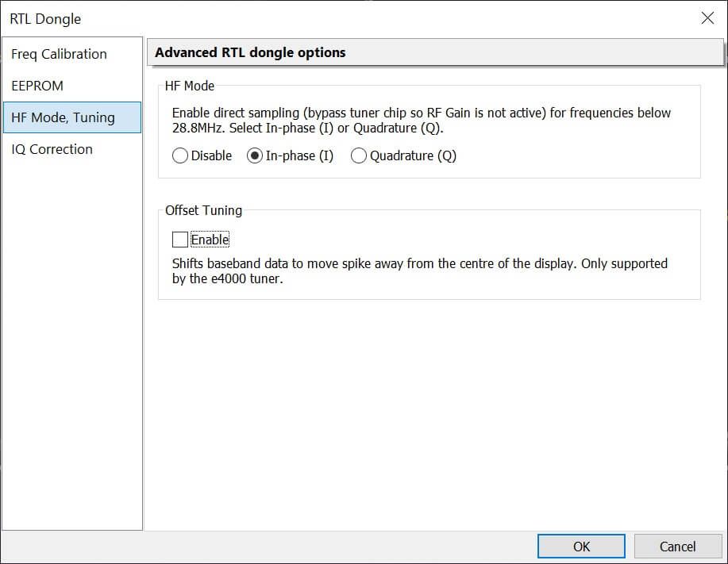Click the Enable label text
The height and width of the screenshot is (564, 728).
pos(210,240)
